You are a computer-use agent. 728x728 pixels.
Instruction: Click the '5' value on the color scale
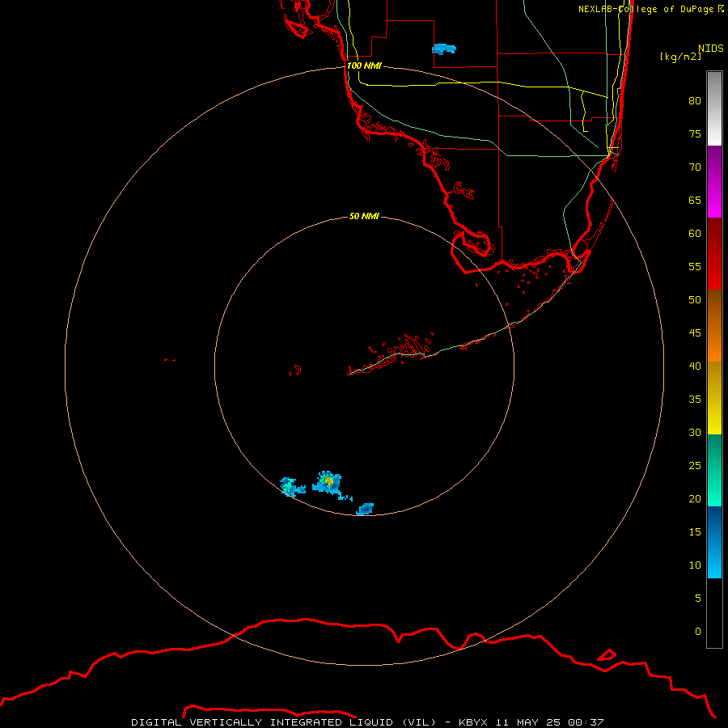tap(698, 598)
